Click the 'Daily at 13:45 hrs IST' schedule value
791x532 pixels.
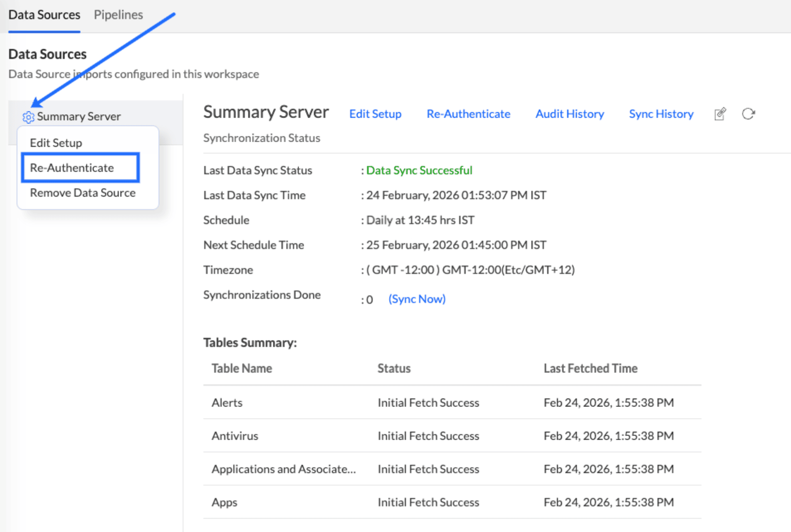pos(420,220)
